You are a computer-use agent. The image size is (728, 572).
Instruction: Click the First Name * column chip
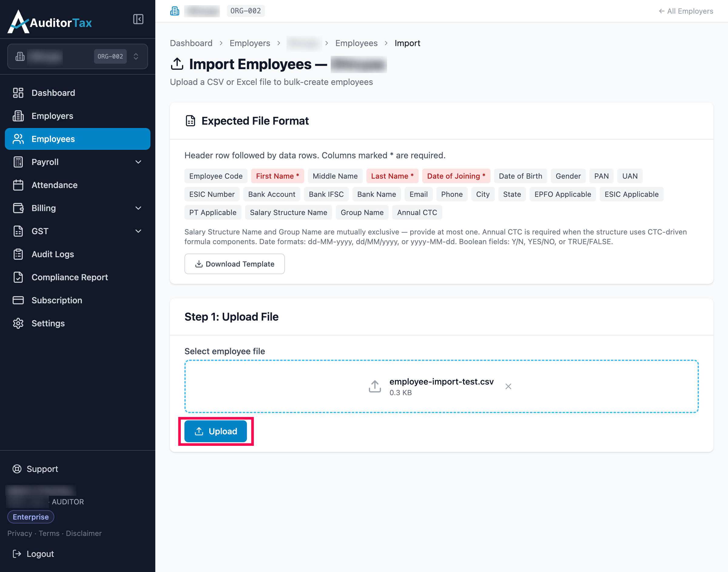pyautogui.click(x=278, y=176)
